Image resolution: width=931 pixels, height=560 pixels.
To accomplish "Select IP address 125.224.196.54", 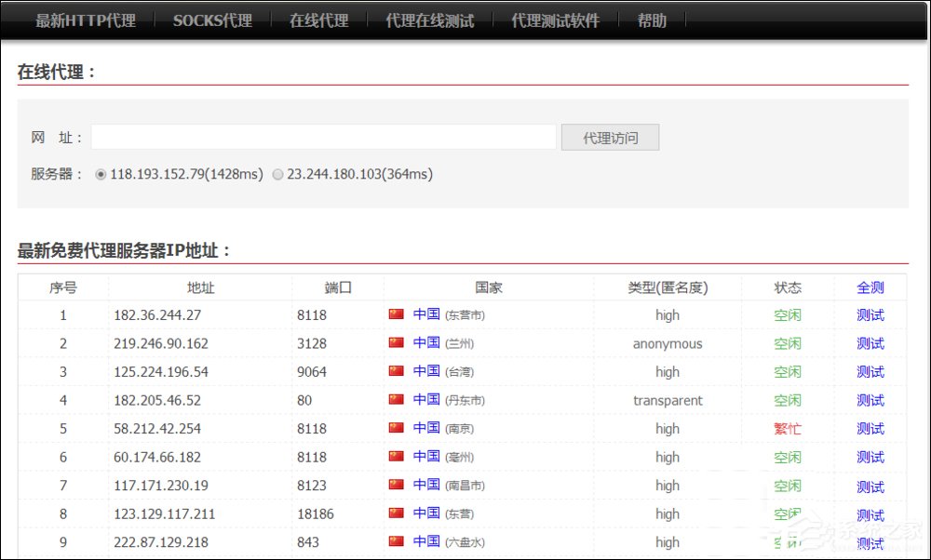I will [161, 372].
